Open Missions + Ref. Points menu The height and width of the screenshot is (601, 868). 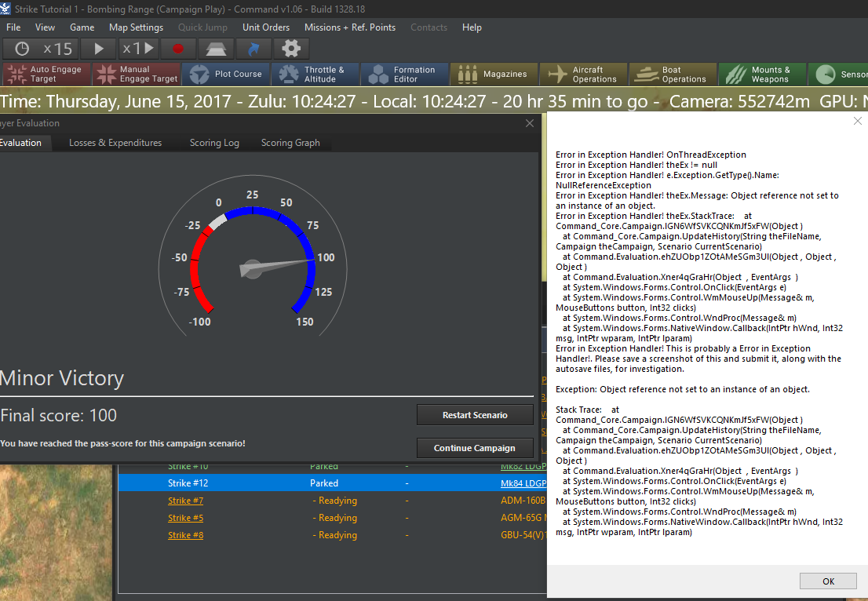[350, 27]
